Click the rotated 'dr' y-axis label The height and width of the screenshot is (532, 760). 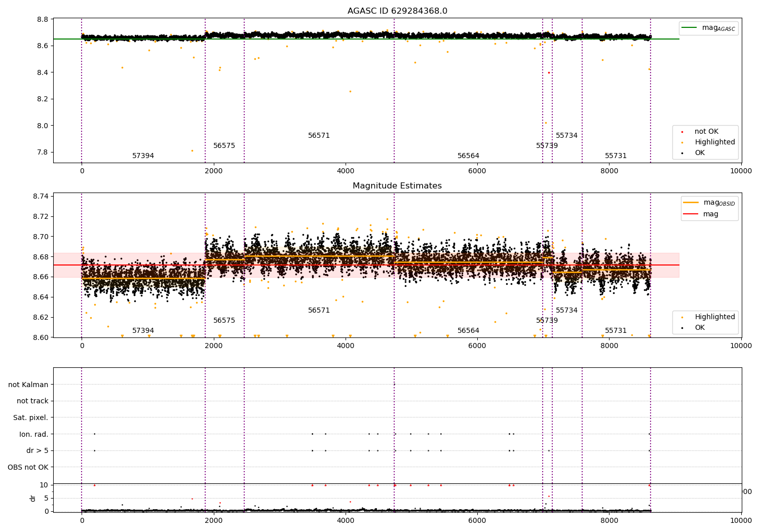[33, 498]
